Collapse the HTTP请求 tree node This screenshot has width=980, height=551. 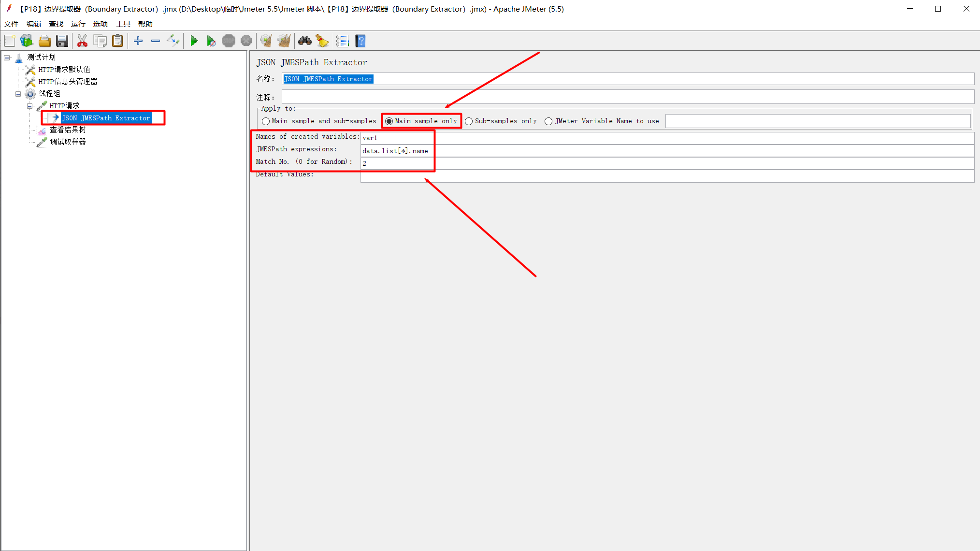tap(30, 106)
